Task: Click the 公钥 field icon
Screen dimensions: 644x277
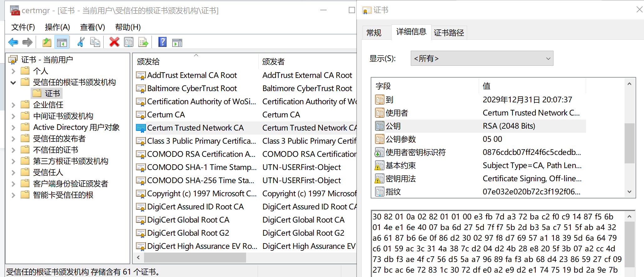Action: [x=379, y=126]
